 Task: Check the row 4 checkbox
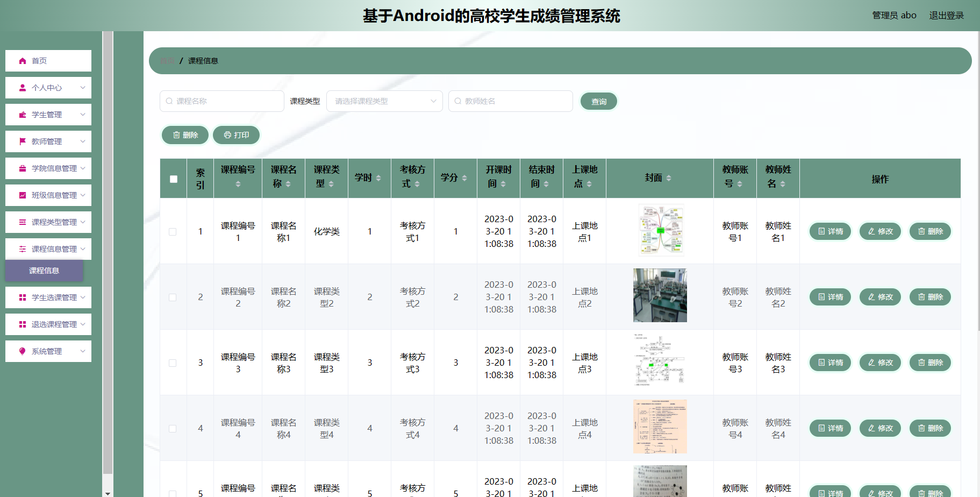coord(173,429)
